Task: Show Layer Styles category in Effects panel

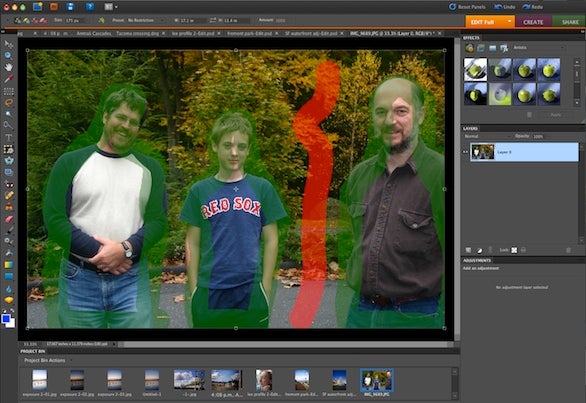Action: click(481, 48)
